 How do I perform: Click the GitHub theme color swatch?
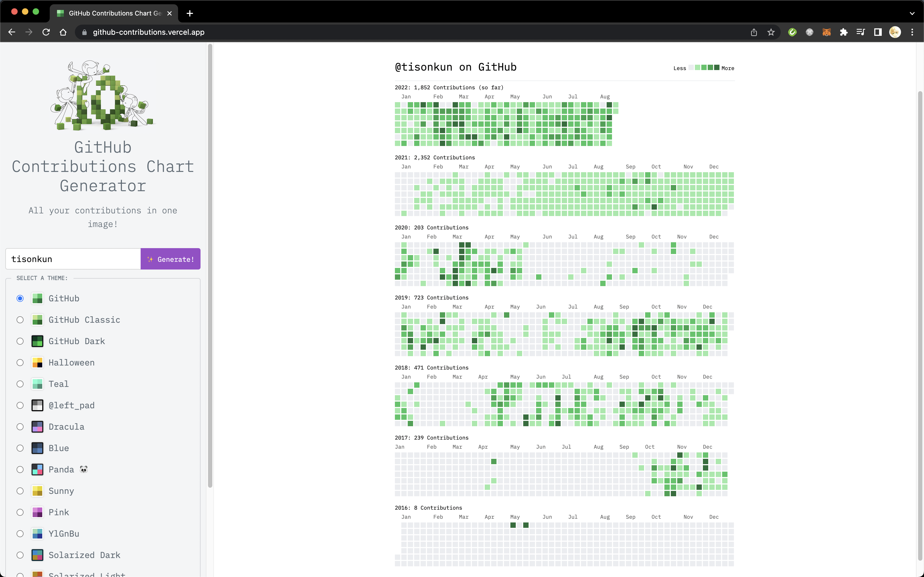click(x=37, y=298)
